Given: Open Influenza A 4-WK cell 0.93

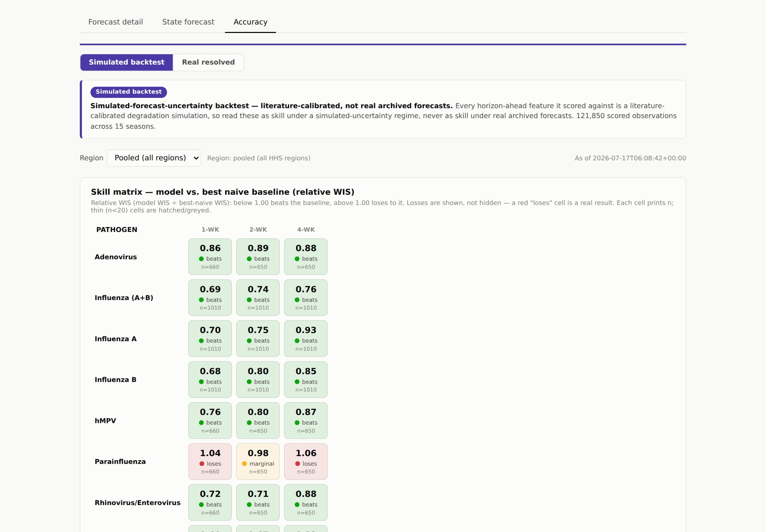Looking at the screenshot, I should tap(306, 339).
